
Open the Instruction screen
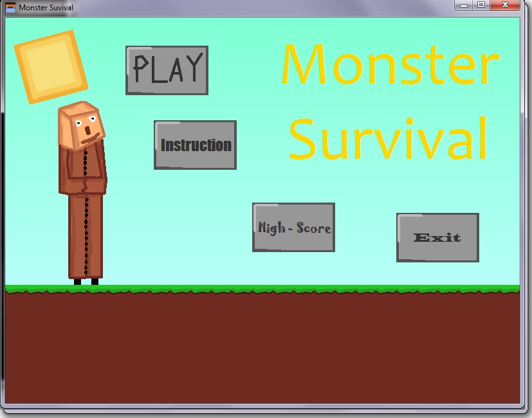[194, 145]
